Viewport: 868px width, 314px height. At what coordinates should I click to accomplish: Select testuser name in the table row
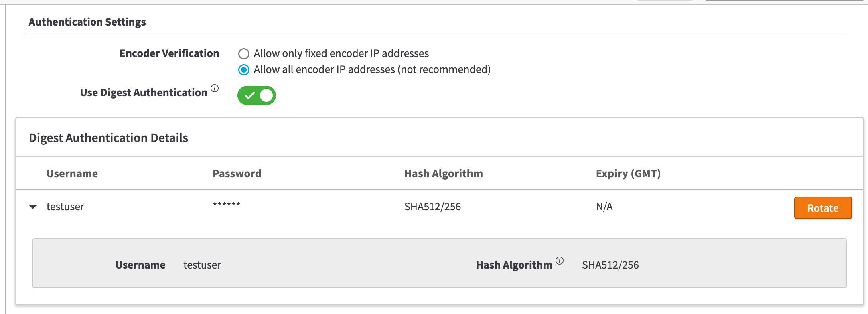(65, 207)
